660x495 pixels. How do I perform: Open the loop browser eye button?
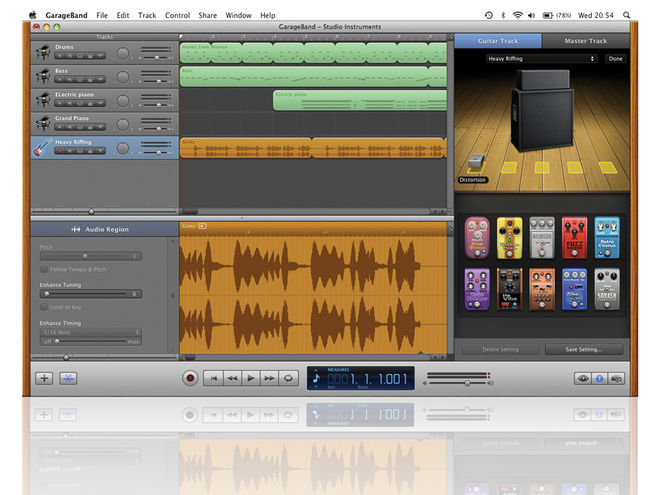click(583, 378)
